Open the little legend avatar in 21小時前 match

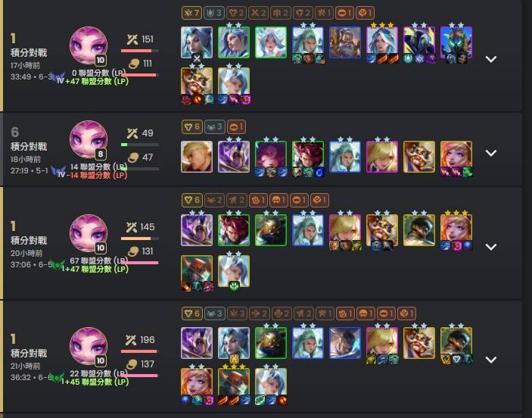89,346
